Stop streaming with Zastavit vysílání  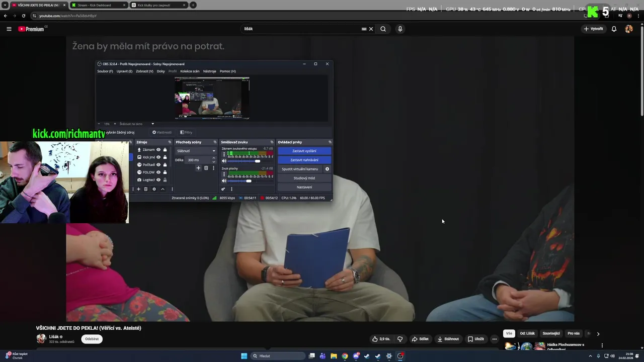click(304, 151)
